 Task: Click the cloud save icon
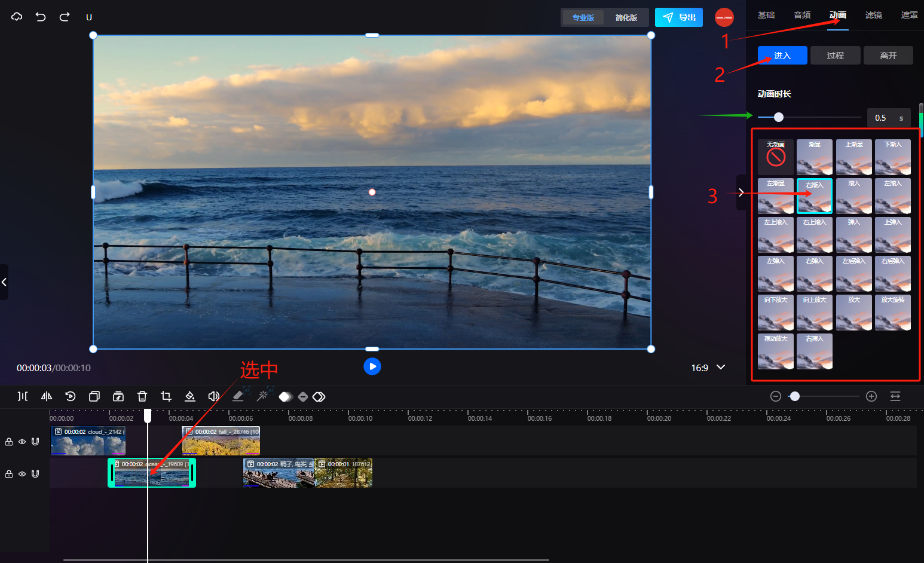[x=17, y=17]
